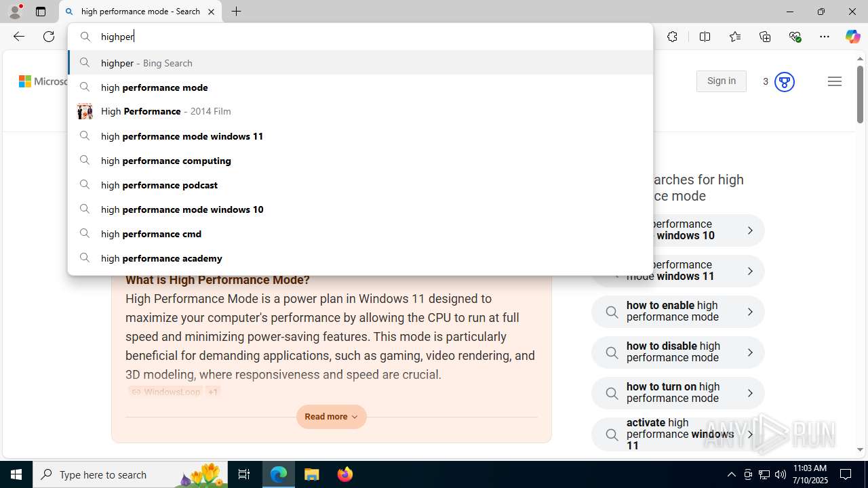
Task: Open the Bing hamburger menu
Action: click(835, 81)
